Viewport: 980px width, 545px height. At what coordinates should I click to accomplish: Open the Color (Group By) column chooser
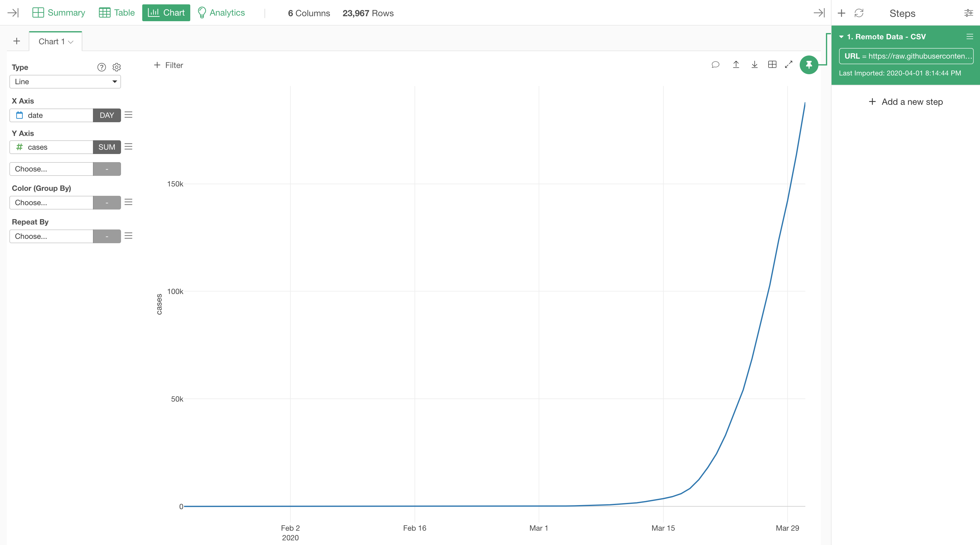click(x=51, y=203)
